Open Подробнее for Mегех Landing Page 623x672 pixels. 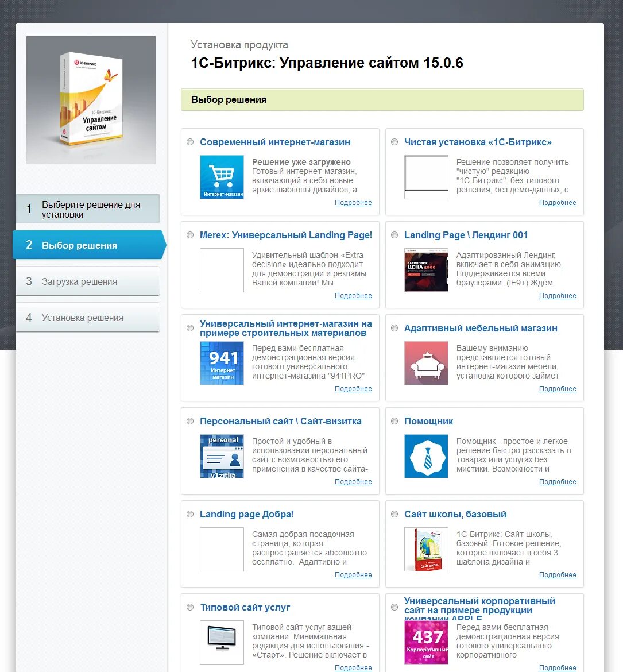(353, 296)
